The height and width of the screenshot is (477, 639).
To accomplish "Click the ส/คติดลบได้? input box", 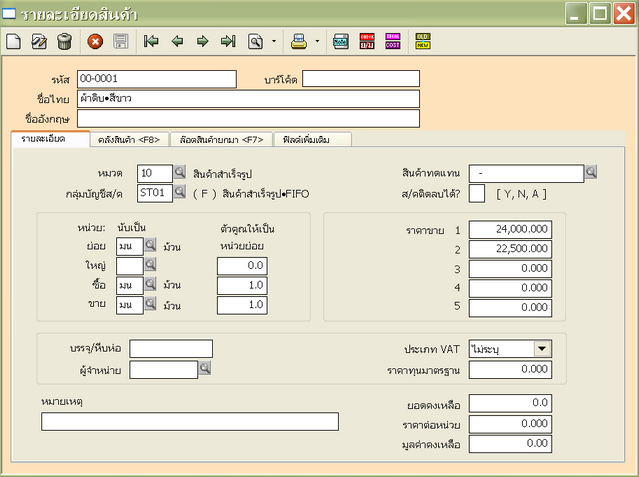I will point(477,192).
